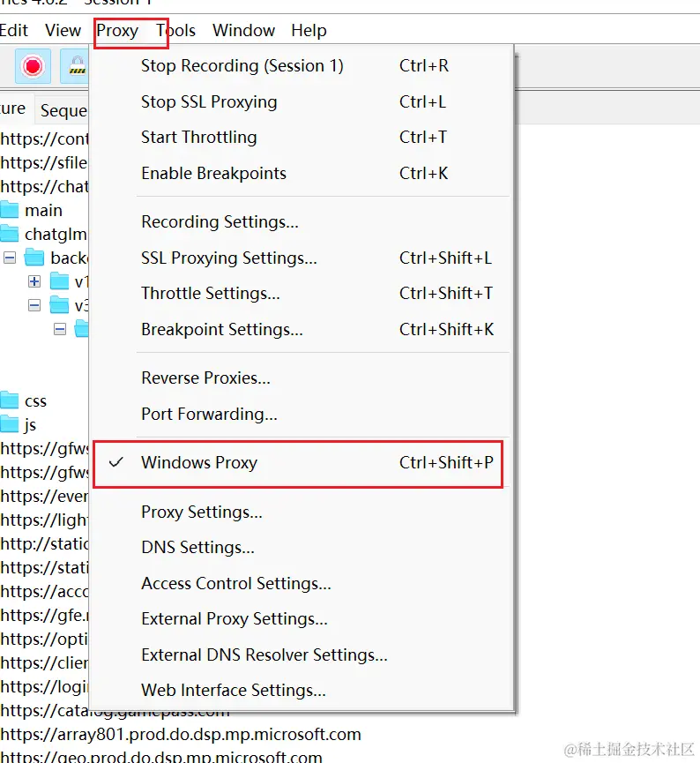
Task: Choose Enable Breakpoints
Action: [302, 173]
